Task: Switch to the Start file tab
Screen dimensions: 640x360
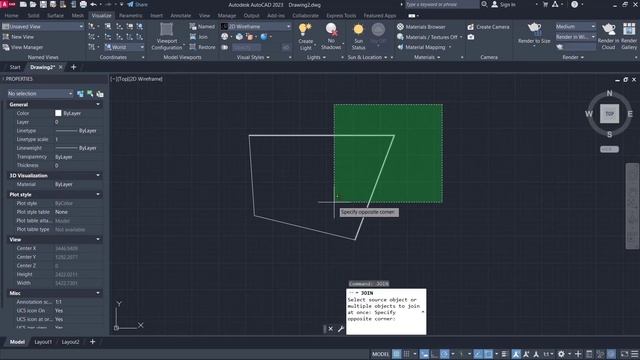Action: pyautogui.click(x=15, y=67)
